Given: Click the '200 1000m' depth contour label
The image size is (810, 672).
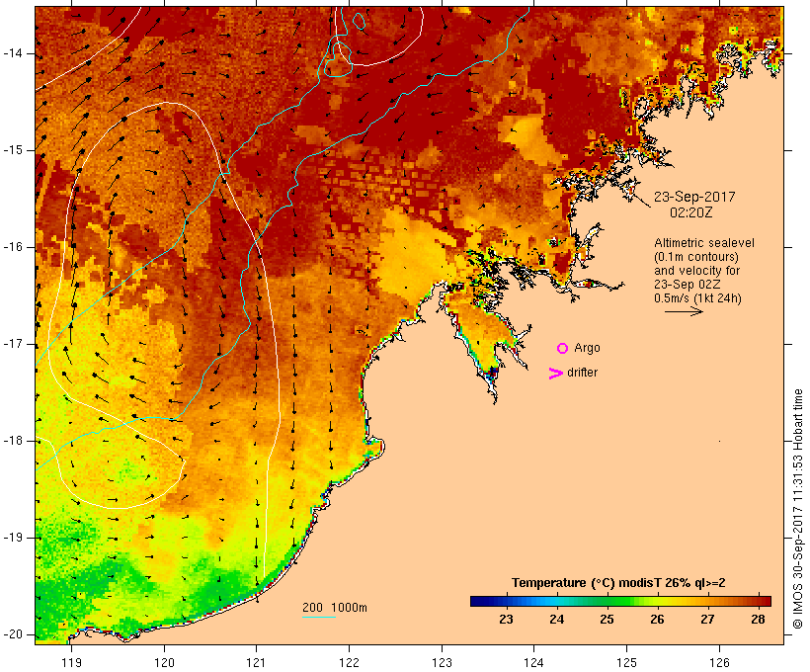Looking at the screenshot, I should [335, 608].
